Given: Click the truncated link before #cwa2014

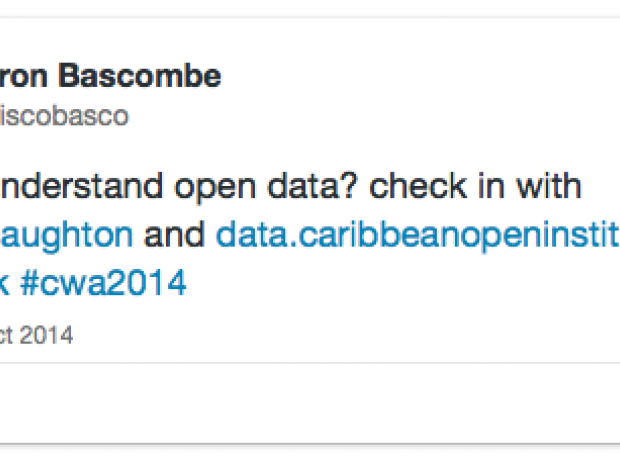Looking at the screenshot, I should 5,283.
